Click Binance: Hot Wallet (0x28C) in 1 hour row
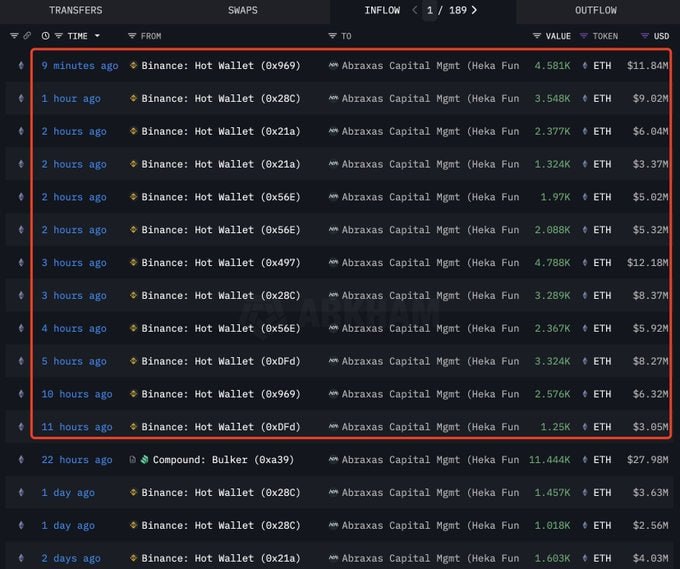Viewport: 680px width, 569px height. coord(221,99)
